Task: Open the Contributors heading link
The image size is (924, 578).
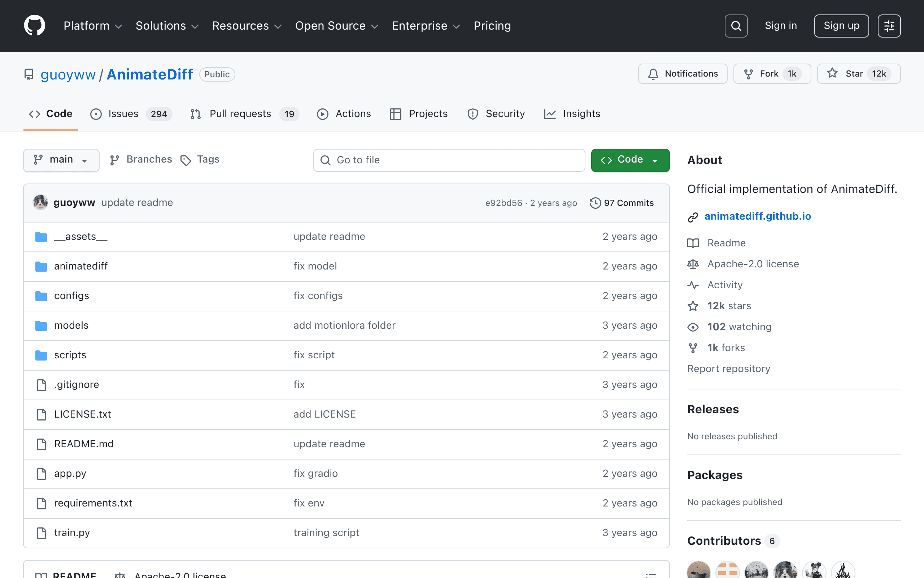Action: (724, 541)
